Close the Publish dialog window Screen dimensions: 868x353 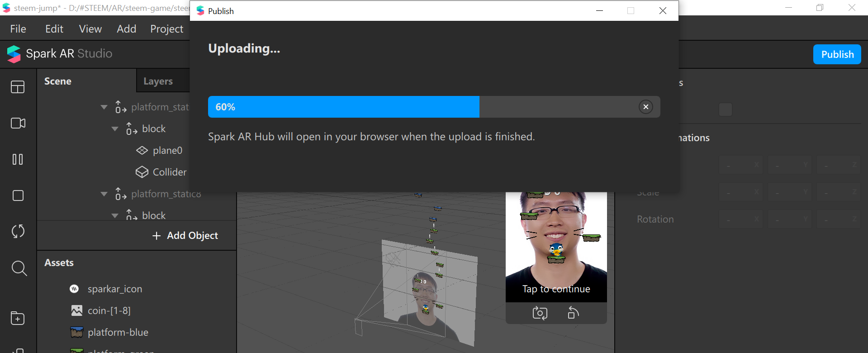[x=663, y=10]
